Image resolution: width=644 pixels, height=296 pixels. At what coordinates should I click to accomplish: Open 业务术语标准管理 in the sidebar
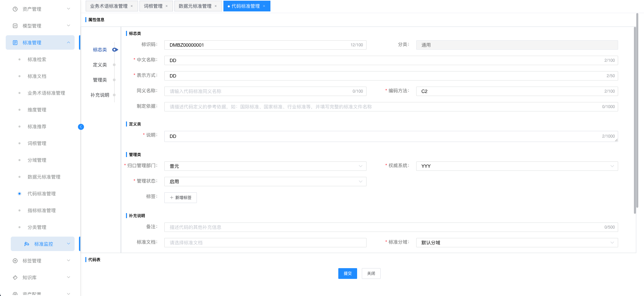tap(46, 93)
